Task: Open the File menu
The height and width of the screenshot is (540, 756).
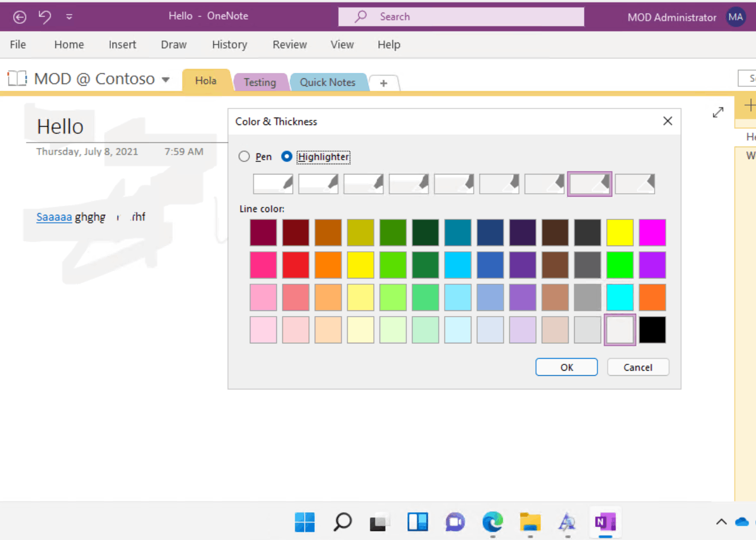Action: (x=18, y=44)
